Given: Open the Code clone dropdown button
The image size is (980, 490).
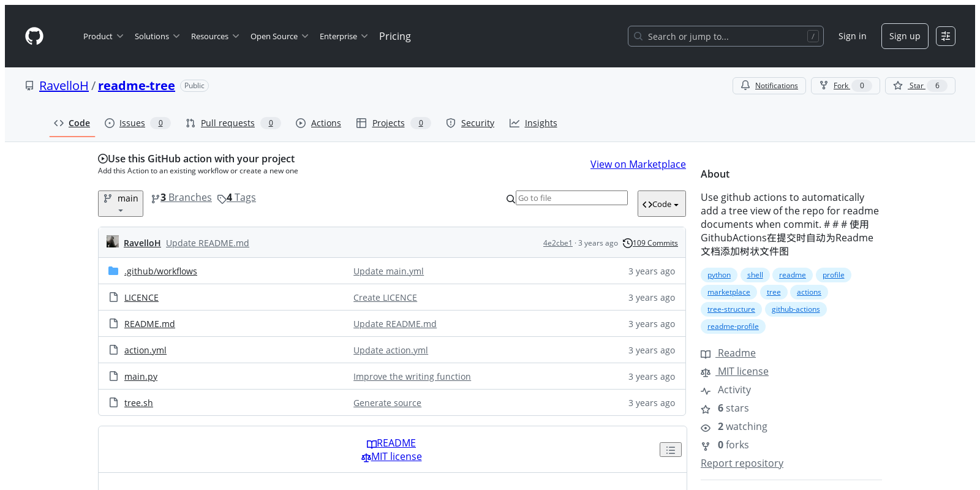Looking at the screenshot, I should point(661,204).
